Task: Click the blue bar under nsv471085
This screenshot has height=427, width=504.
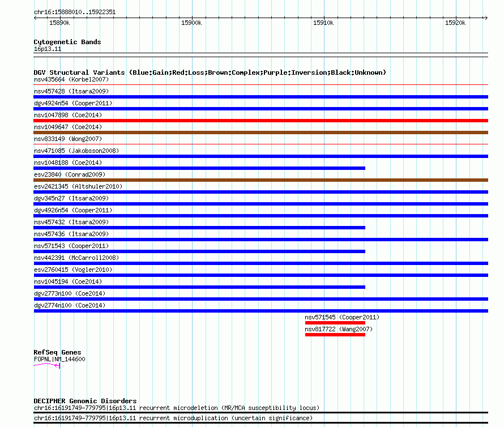Action: (260, 156)
